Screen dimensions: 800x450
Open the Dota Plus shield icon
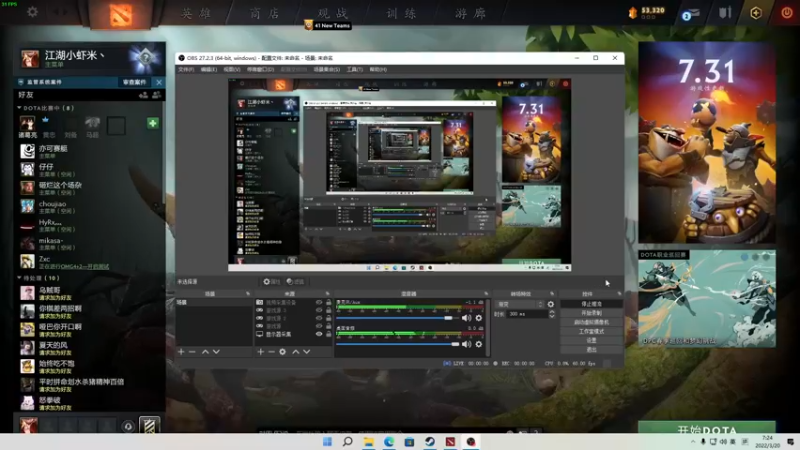point(756,13)
